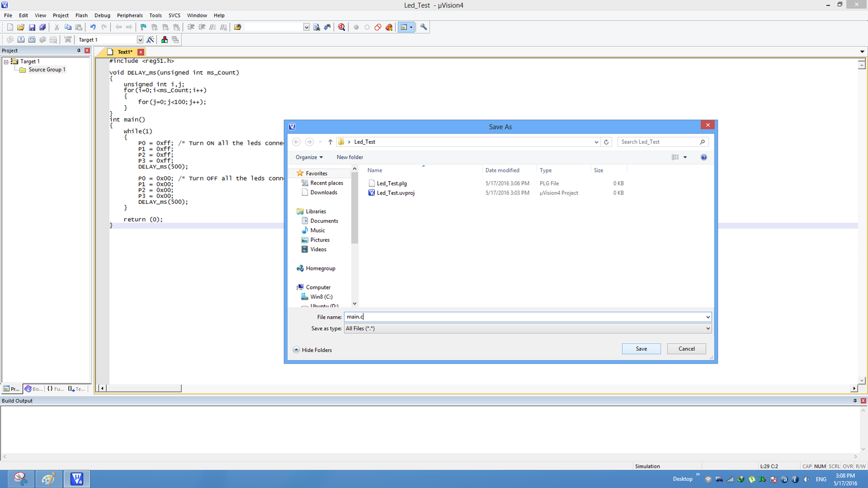The height and width of the screenshot is (488, 868).
Task: Click the Download LOAD icon
Action: pyautogui.click(x=68, y=40)
